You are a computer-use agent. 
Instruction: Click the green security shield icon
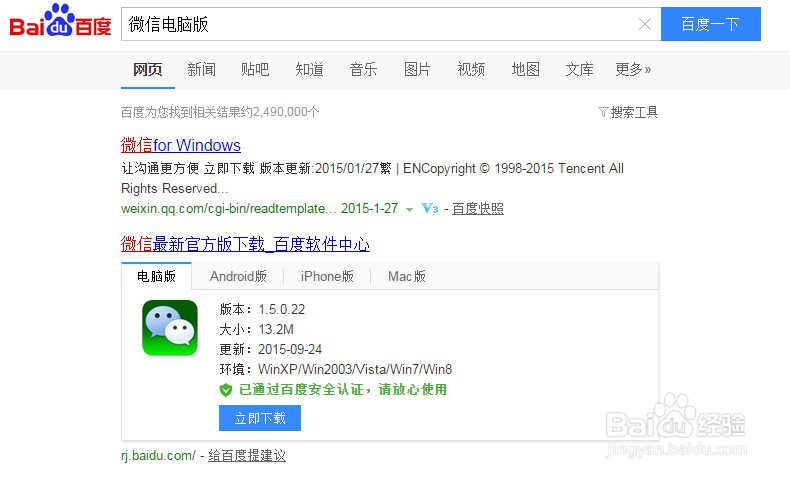click(226, 390)
